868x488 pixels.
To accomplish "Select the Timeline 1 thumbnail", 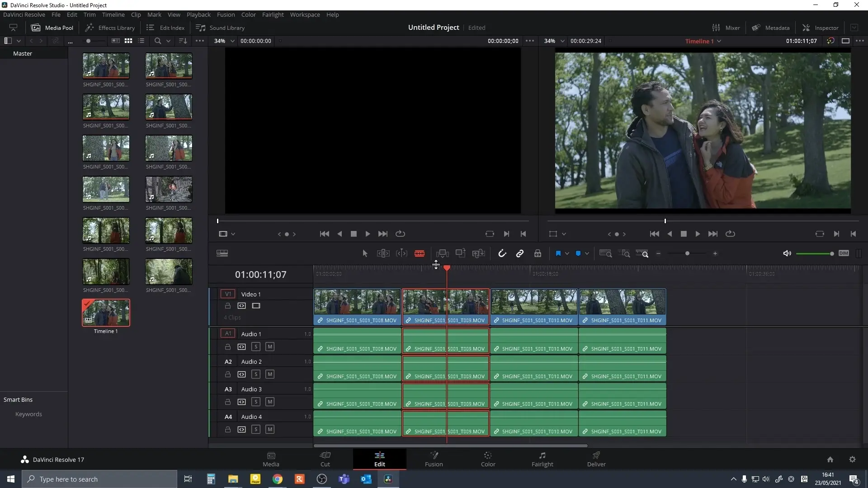I will (106, 313).
